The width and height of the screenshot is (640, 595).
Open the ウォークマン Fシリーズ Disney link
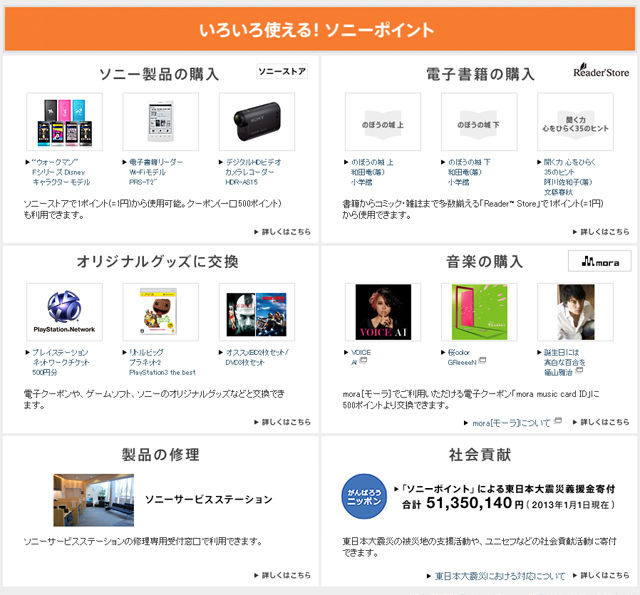coord(61,172)
